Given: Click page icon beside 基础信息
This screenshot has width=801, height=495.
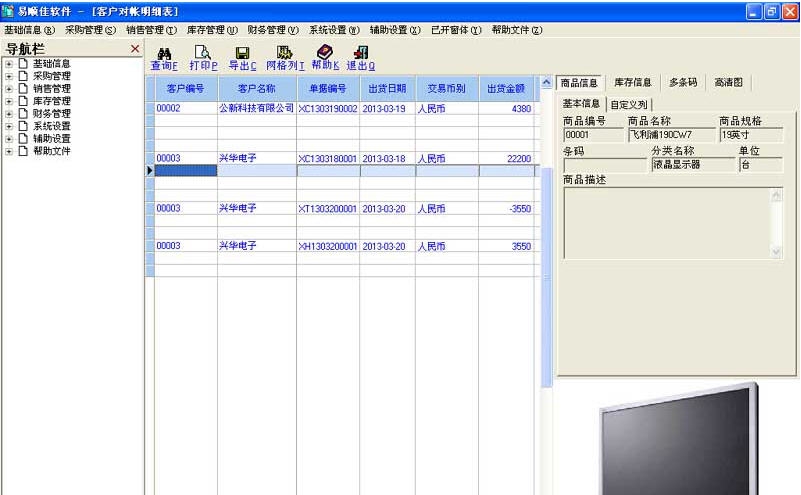Looking at the screenshot, I should coord(23,63).
